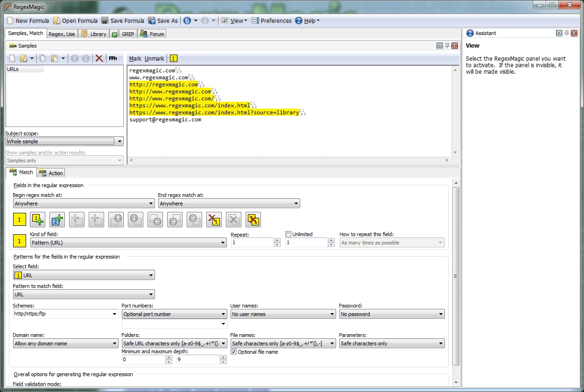
Task: Toggle the Optional file name checkbox
Action: click(x=234, y=352)
